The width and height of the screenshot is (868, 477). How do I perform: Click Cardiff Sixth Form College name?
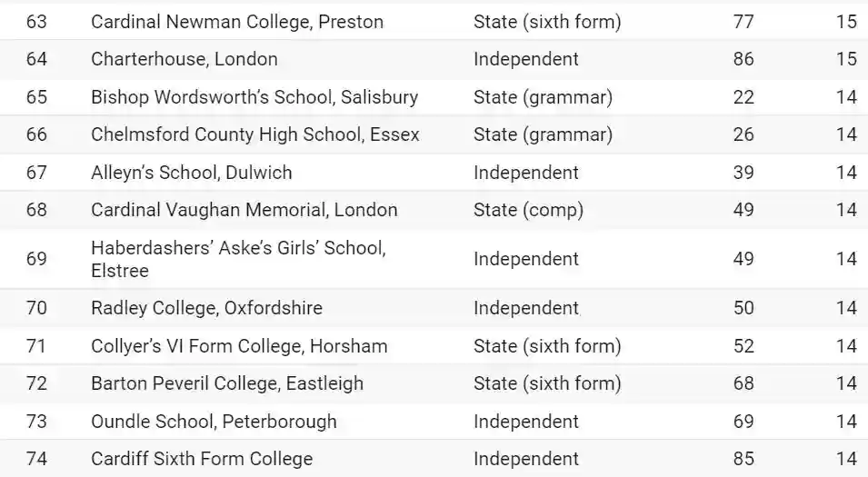click(202, 459)
